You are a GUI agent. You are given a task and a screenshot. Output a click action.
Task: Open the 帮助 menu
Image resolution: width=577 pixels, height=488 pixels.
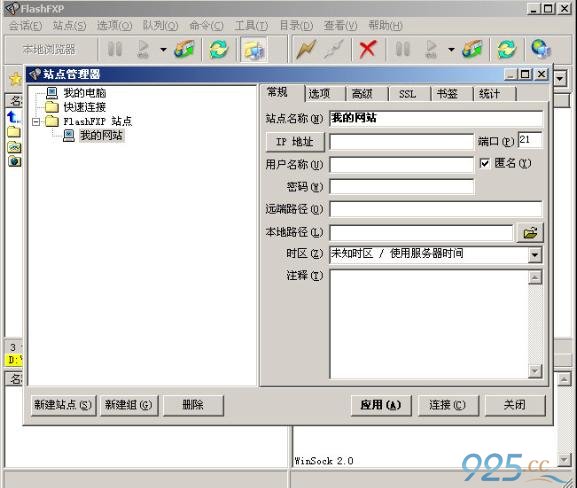pos(385,25)
